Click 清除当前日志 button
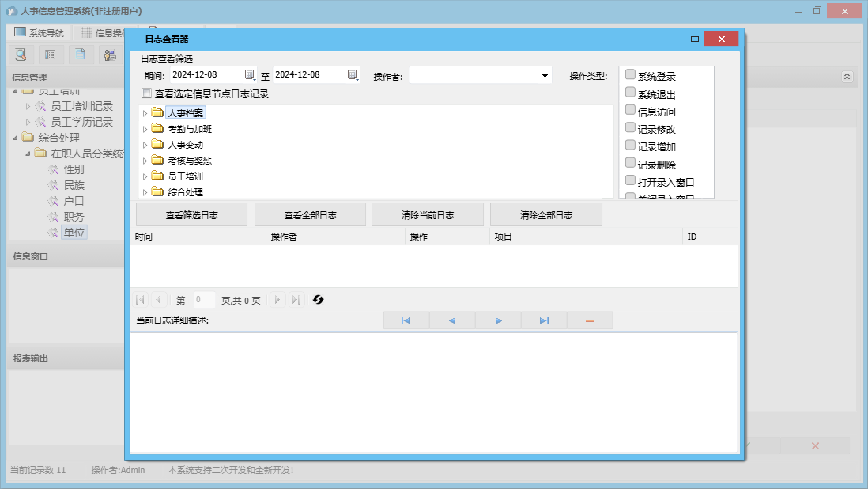 [x=428, y=215]
